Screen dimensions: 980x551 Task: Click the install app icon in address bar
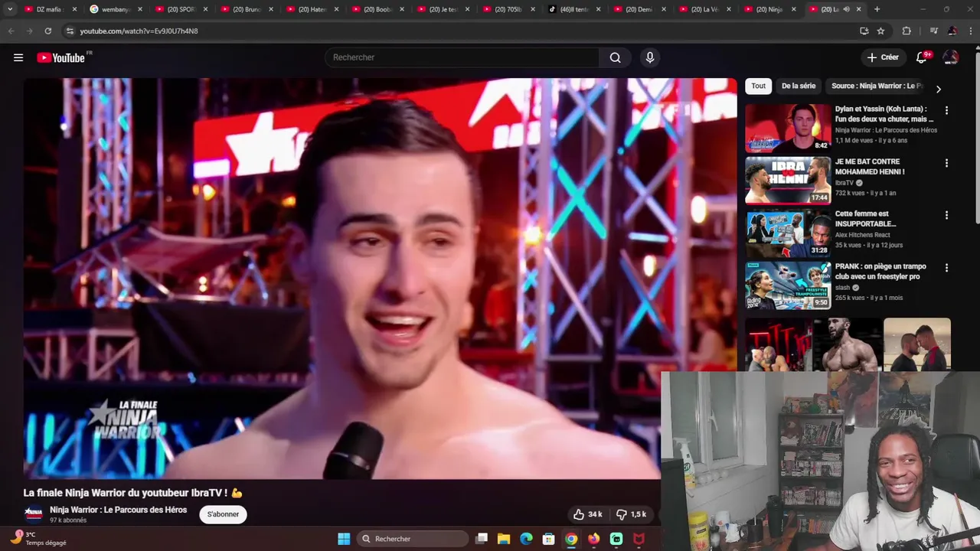864,31
